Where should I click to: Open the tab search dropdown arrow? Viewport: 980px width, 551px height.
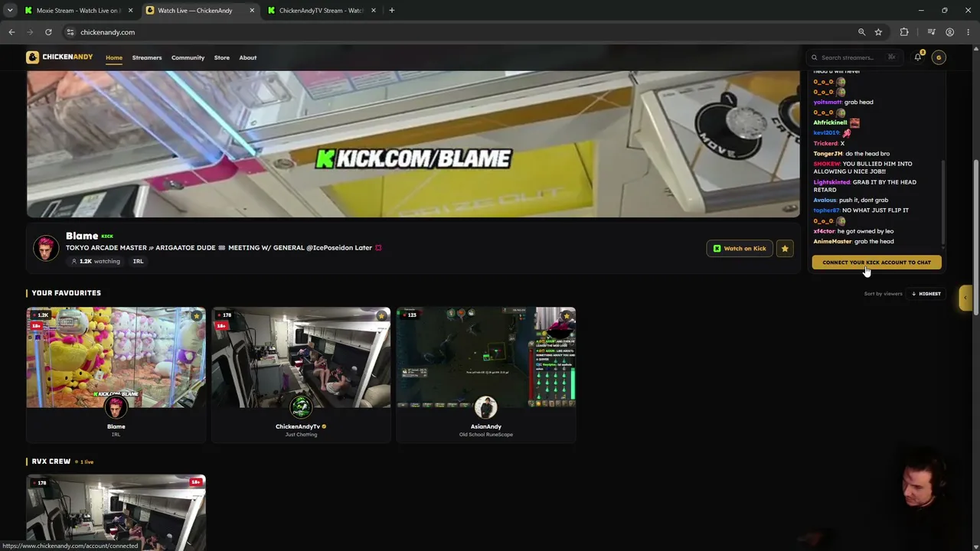(x=10, y=11)
